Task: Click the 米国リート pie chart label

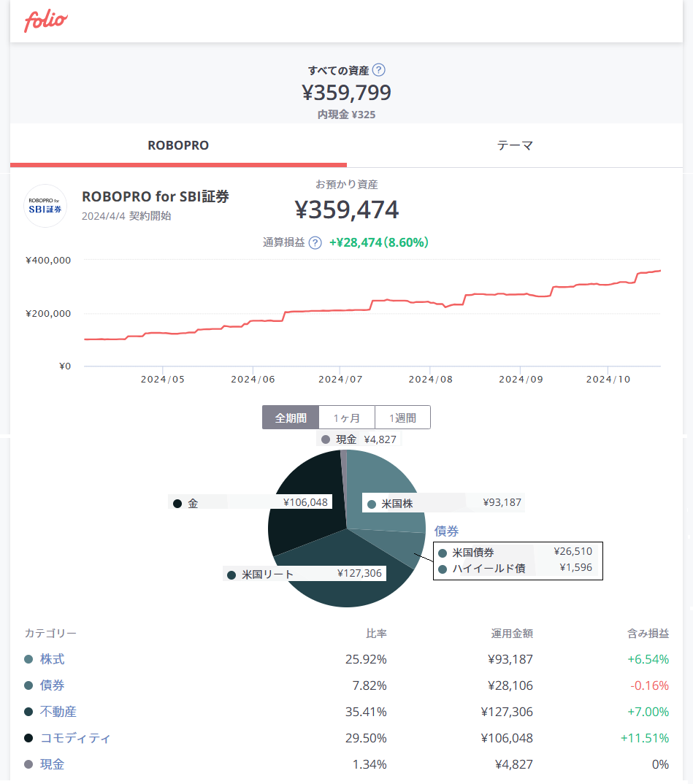Action: coord(305,574)
